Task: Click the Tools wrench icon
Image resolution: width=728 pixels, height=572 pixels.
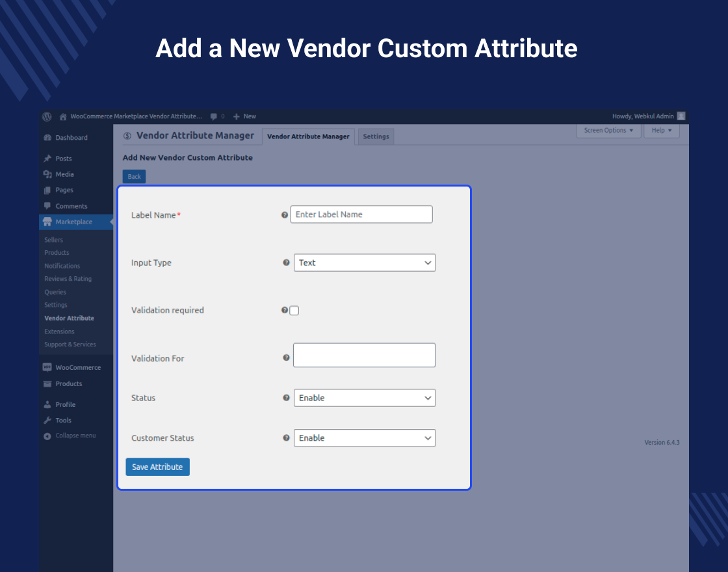Action: coord(47,420)
